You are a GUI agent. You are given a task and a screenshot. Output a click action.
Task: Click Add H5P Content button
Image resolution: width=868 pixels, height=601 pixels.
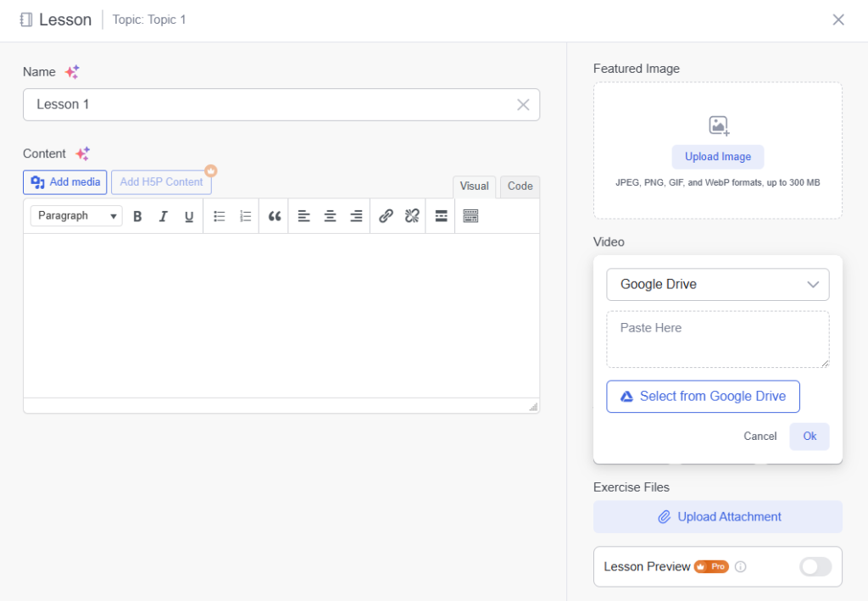[x=161, y=182]
